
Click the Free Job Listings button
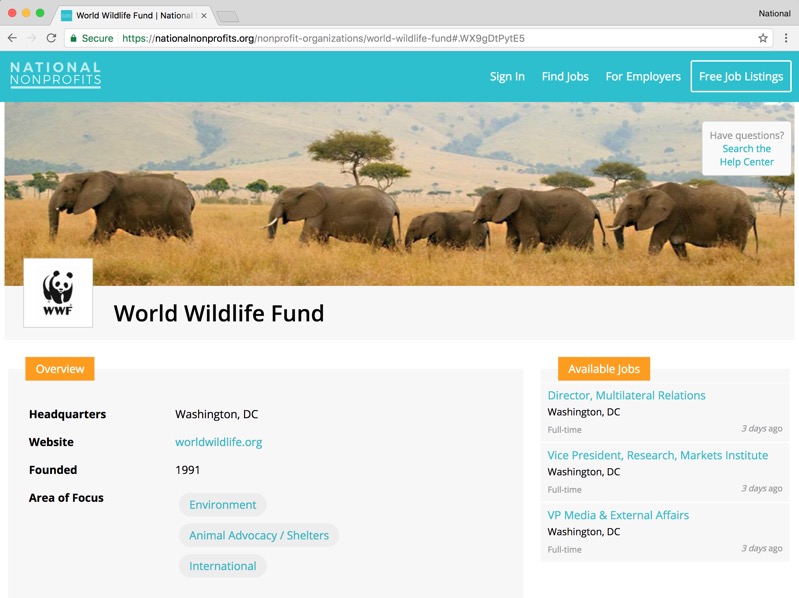(741, 76)
